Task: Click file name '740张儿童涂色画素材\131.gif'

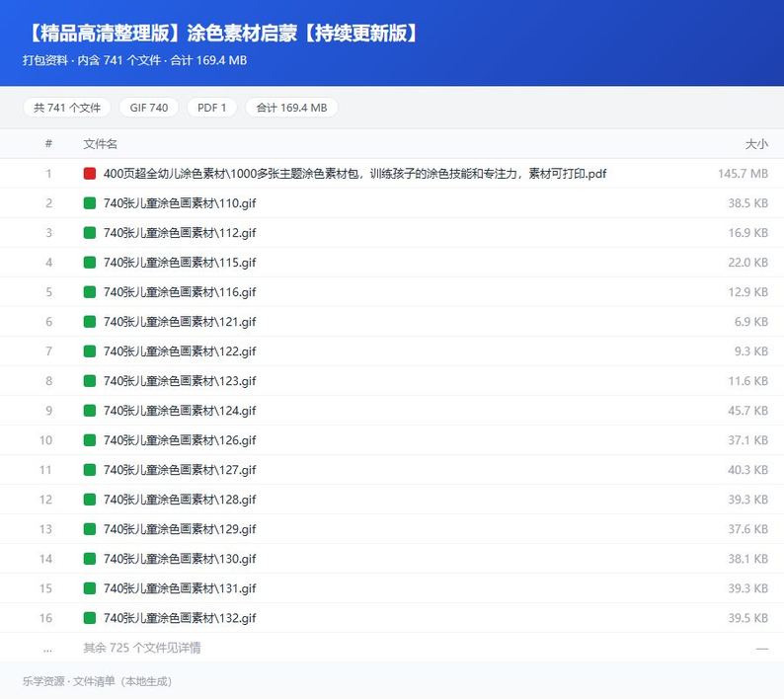Action: pos(180,588)
